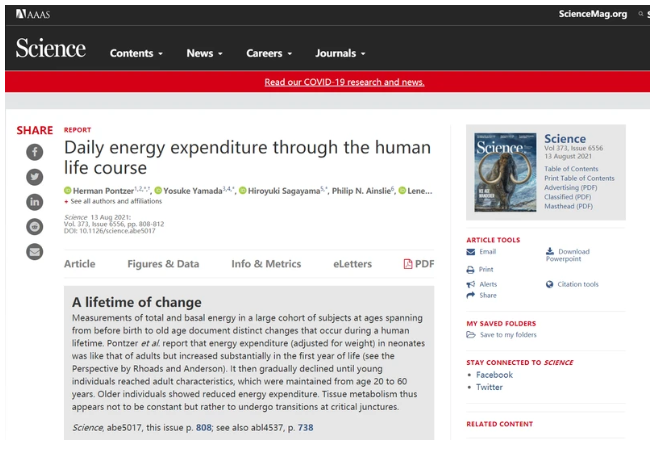Image resolution: width=654 pixels, height=456 pixels.
Task: Share article on Reddit icon
Action: point(35,227)
